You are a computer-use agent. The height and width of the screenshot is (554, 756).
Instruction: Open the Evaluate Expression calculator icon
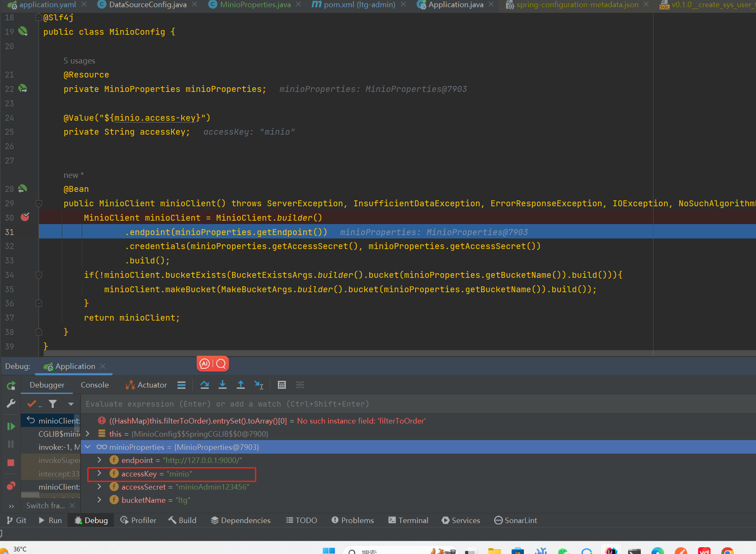pos(282,385)
